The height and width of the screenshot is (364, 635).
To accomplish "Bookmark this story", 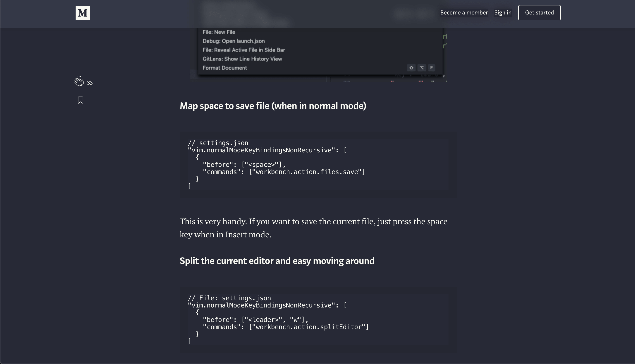I will [80, 100].
